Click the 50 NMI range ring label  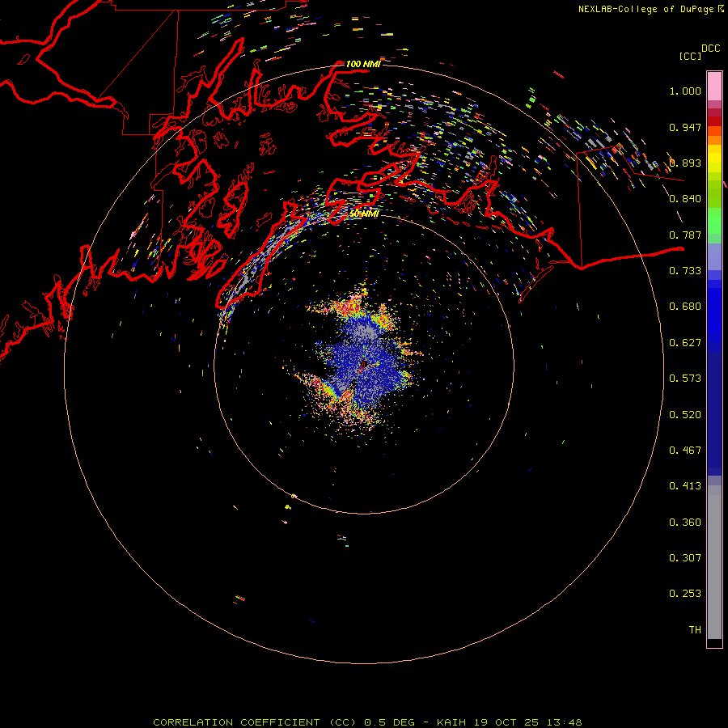pos(364,214)
